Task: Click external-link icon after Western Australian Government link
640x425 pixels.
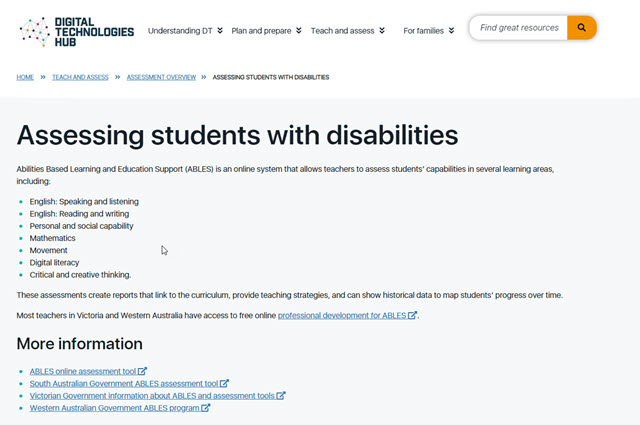Action: pyautogui.click(x=206, y=408)
